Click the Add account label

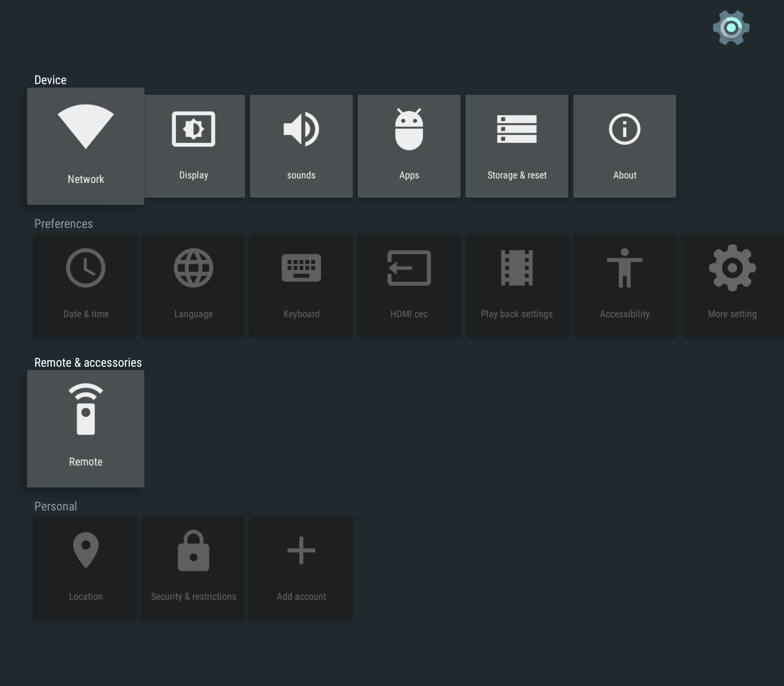301,597
